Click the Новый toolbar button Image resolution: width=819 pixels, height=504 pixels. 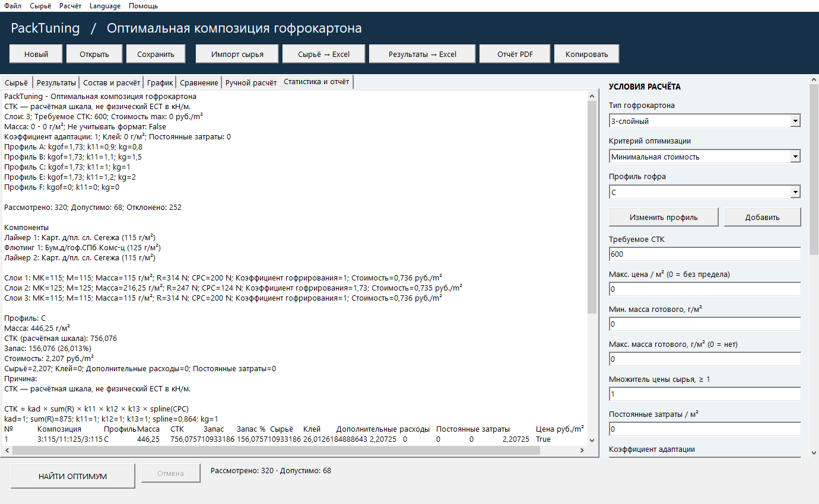[x=36, y=54]
